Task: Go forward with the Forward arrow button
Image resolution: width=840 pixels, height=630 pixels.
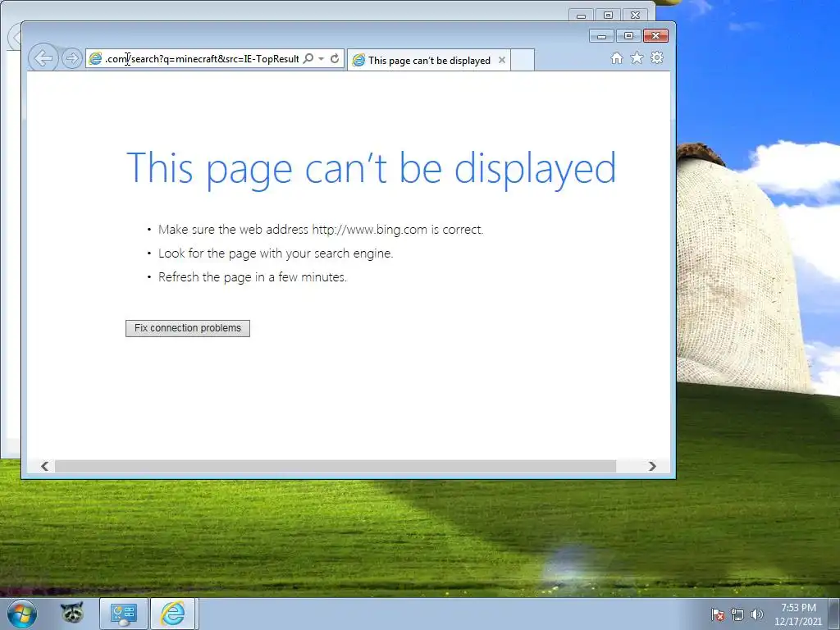Action: [72, 58]
